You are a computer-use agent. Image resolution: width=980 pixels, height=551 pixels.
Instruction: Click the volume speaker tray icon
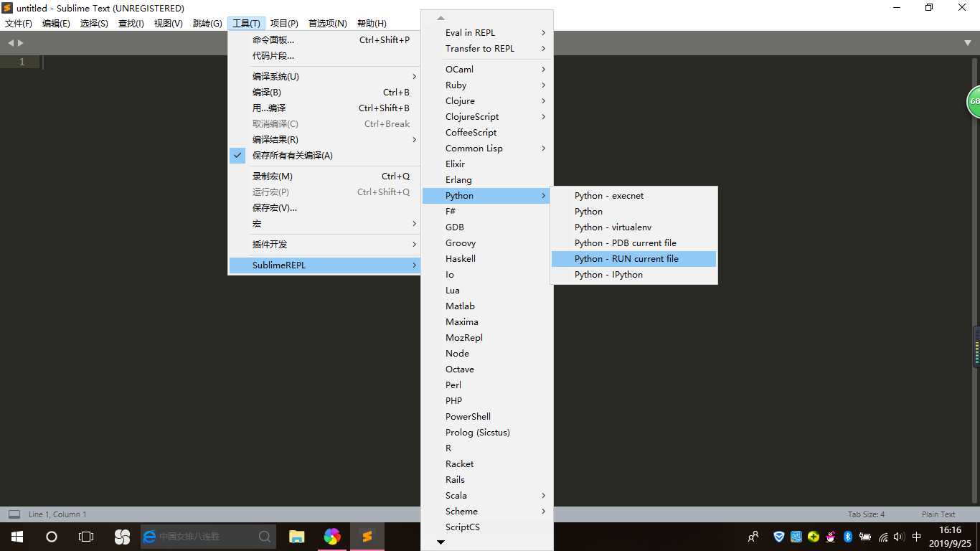point(900,537)
